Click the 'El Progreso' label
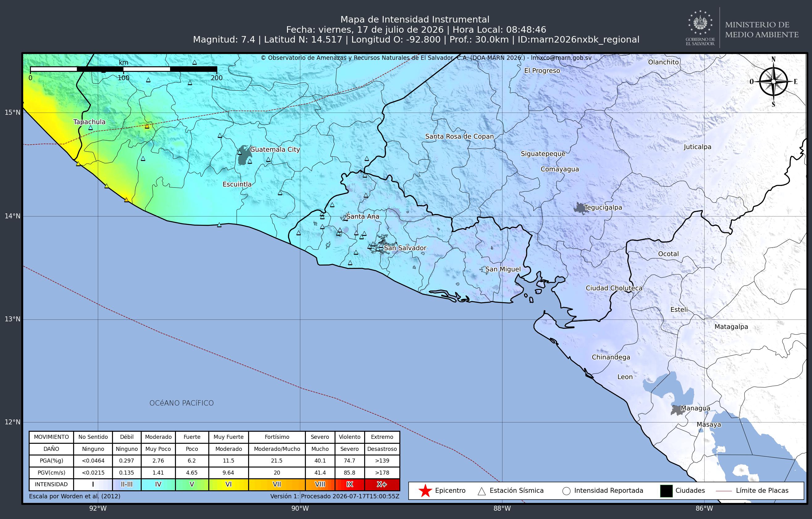The width and height of the screenshot is (812, 519). pyautogui.click(x=542, y=71)
